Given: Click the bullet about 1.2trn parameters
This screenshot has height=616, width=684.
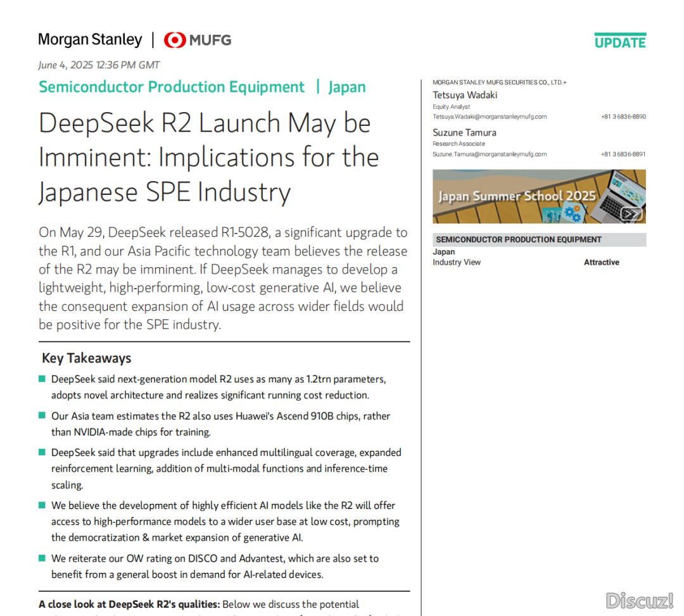Looking at the screenshot, I should pos(218,387).
